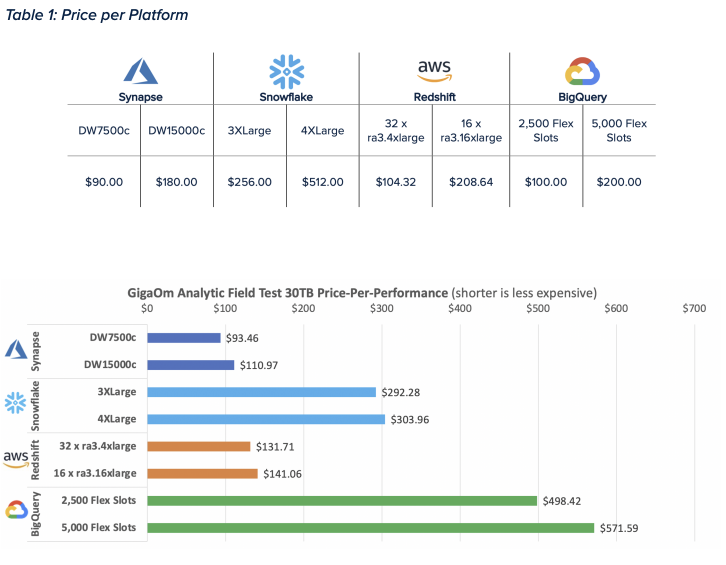The height and width of the screenshot is (565, 726).
Task: Click the AWS logo beside the bar chart
Action: (16, 459)
